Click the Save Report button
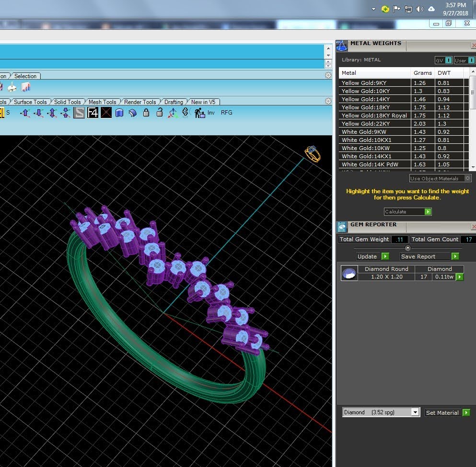This screenshot has height=467, width=476. [429, 256]
